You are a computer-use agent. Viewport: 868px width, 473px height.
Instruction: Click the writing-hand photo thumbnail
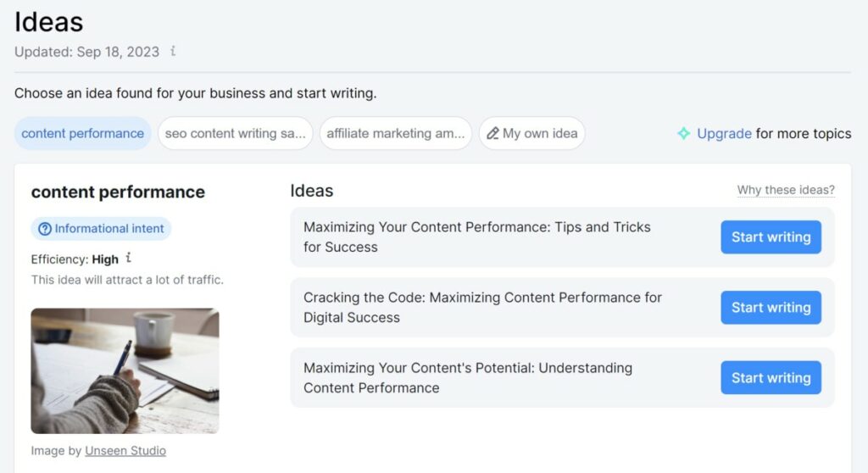[x=125, y=370]
